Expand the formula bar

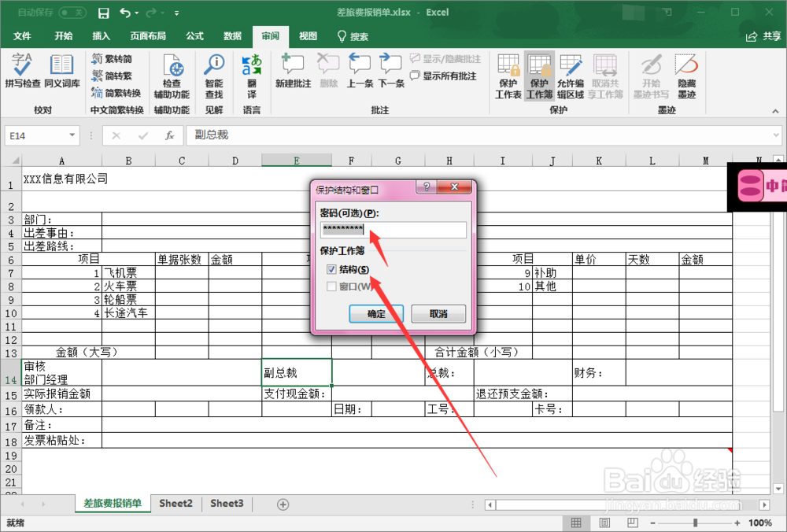pyautogui.click(x=776, y=135)
